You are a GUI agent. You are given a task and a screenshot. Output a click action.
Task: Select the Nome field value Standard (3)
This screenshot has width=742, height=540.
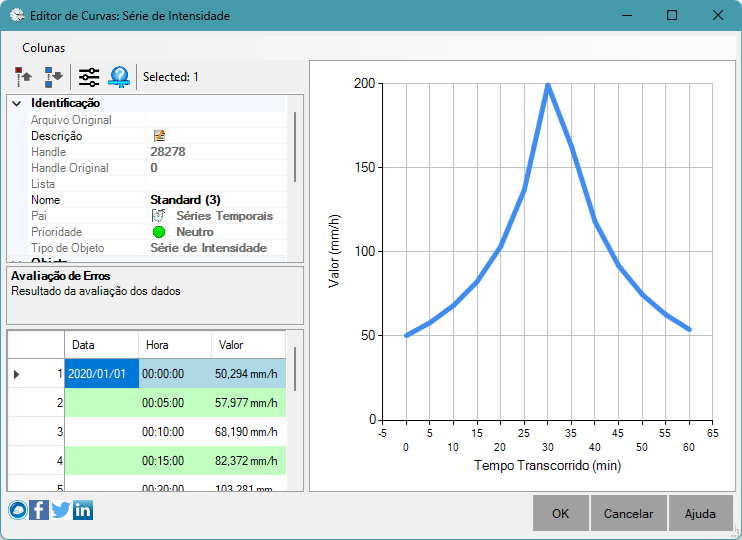[x=186, y=200]
